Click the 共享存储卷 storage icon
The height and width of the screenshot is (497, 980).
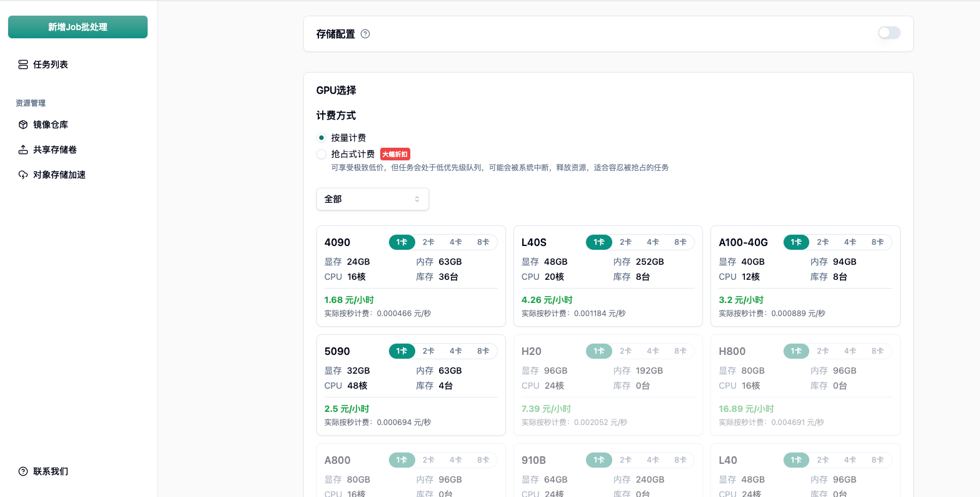pyautogui.click(x=23, y=150)
